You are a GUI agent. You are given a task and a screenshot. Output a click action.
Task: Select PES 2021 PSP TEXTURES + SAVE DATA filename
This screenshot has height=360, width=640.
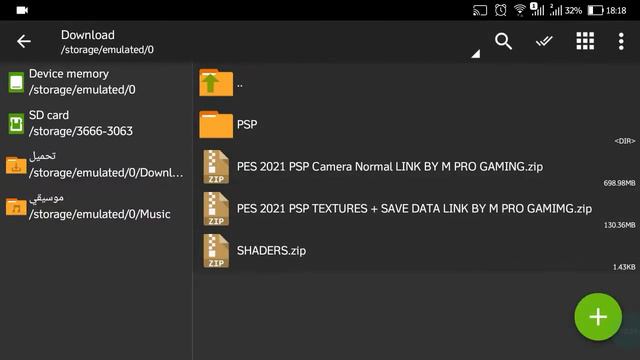click(x=414, y=209)
